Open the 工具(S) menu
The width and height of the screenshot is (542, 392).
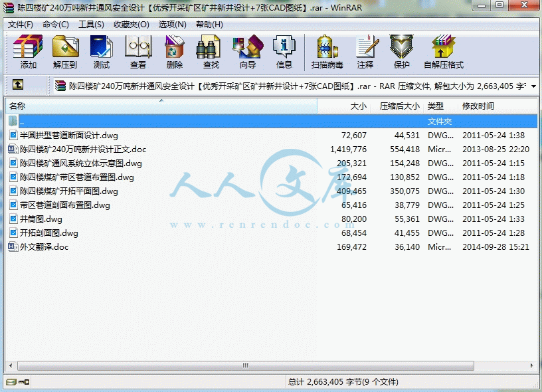tap(91, 25)
